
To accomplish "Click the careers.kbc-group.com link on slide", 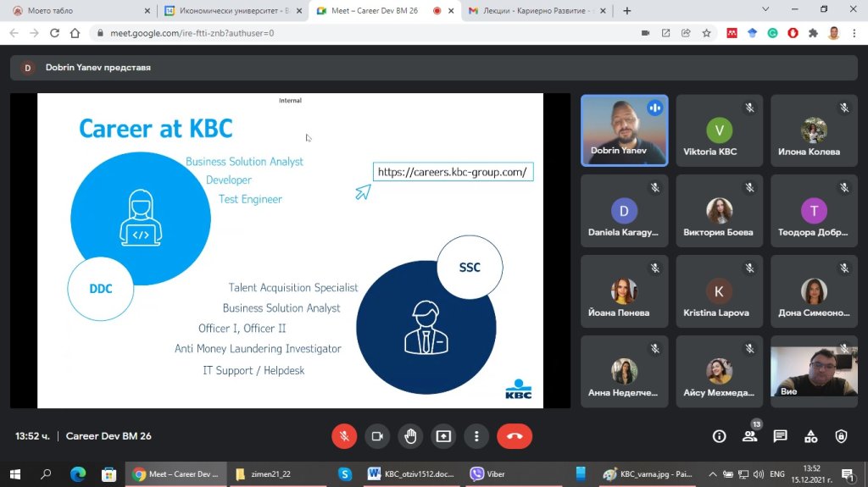I will coord(453,172).
